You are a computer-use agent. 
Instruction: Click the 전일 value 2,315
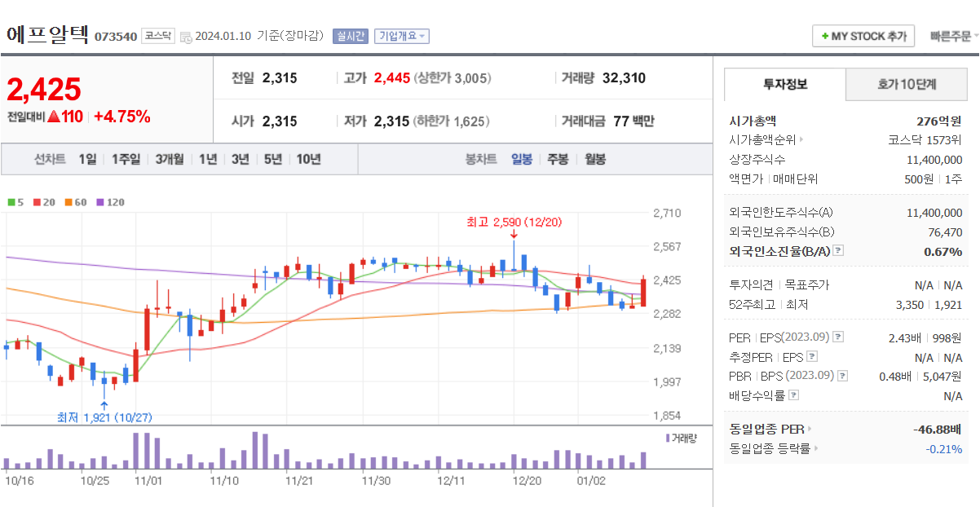pyautogui.click(x=280, y=78)
